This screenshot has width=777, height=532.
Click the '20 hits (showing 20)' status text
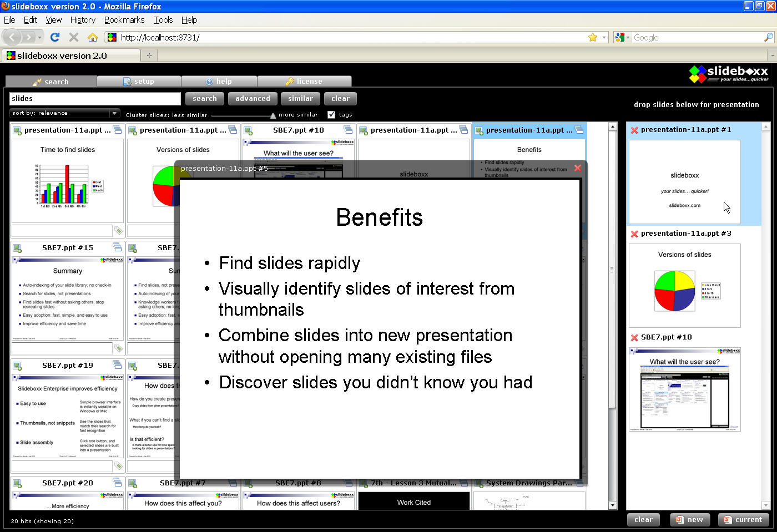pos(42,521)
